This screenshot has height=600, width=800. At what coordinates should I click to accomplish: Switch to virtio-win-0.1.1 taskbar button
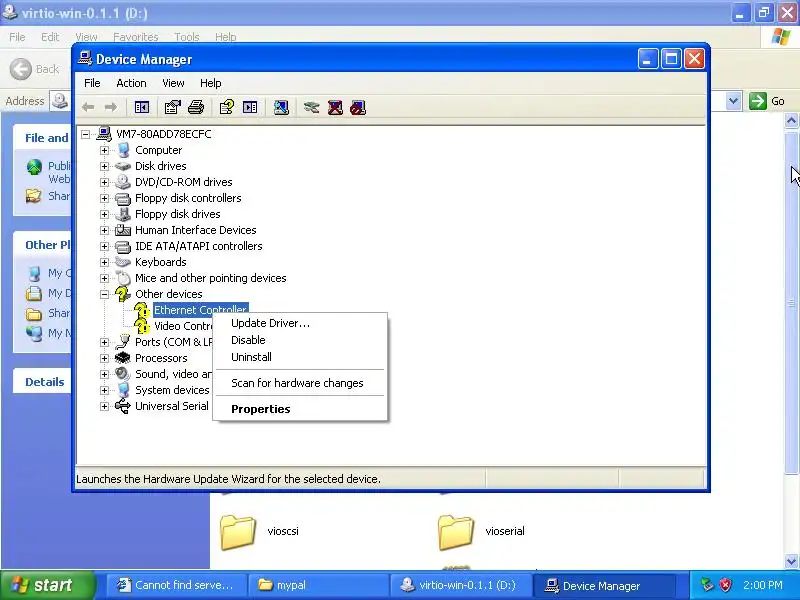[x=460, y=585]
